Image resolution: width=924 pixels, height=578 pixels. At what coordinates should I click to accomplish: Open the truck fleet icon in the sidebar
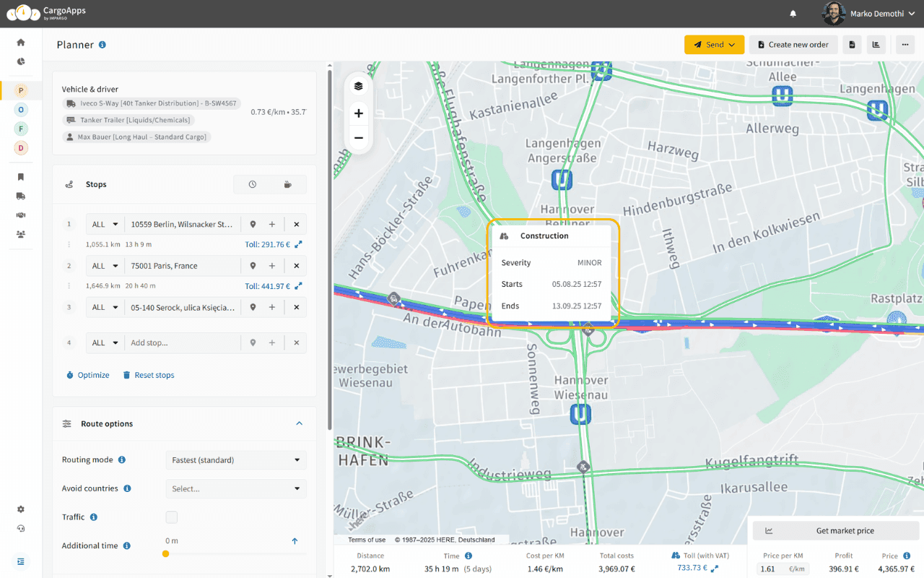click(20, 196)
